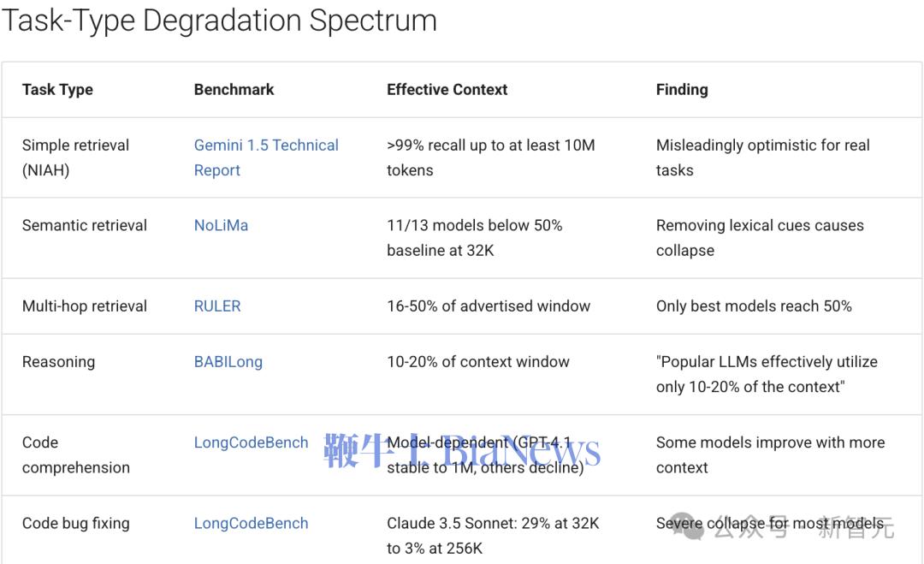Screen dimensions: 924x564
Task: Click the Finding column header
Action: pyautogui.click(x=682, y=90)
